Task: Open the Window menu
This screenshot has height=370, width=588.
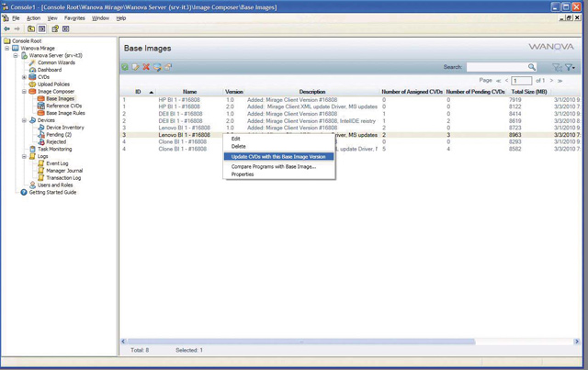Action: (x=100, y=18)
